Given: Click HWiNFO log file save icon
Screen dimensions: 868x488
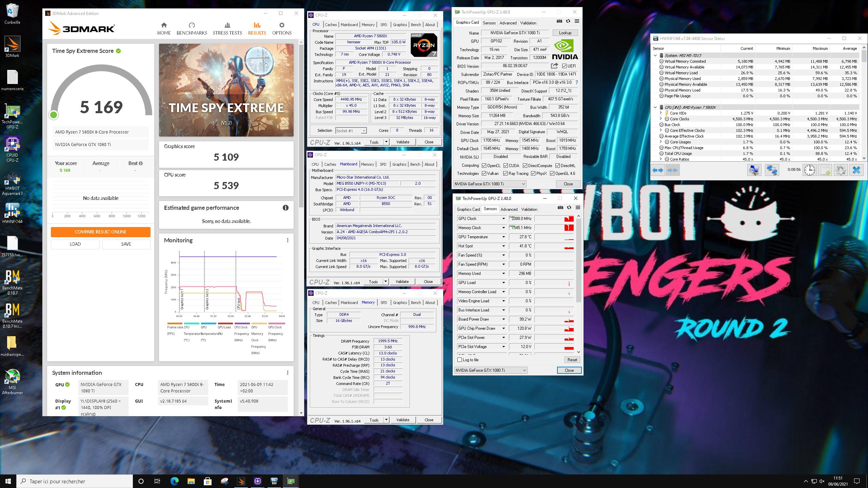Looking at the screenshot, I should 825,170.
